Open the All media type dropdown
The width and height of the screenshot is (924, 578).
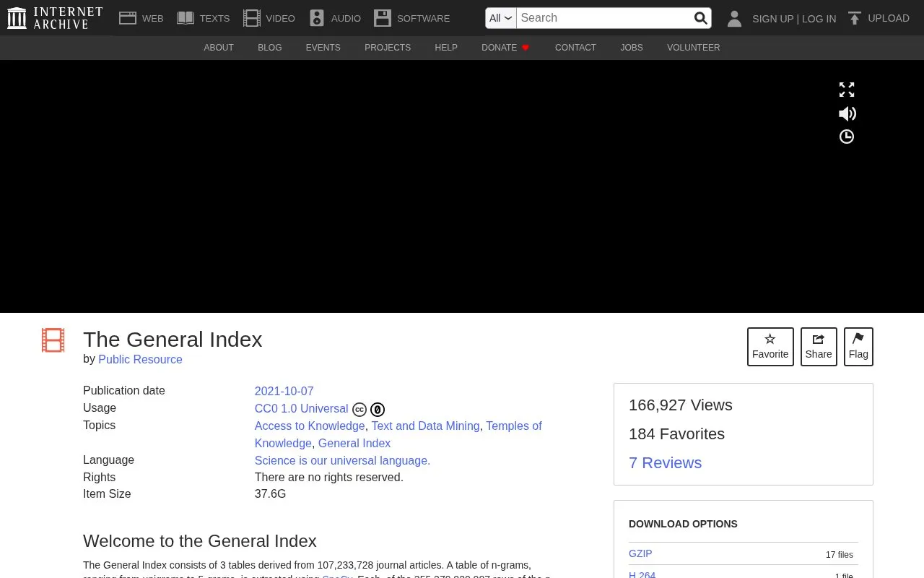point(501,18)
